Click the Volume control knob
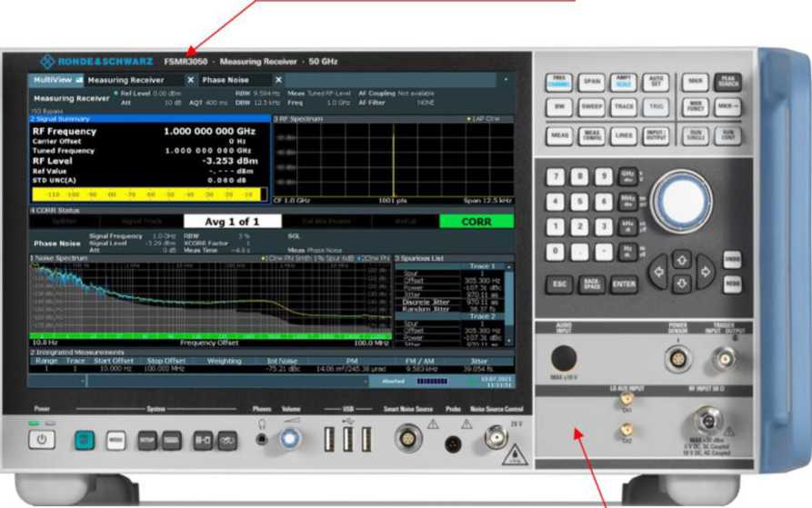812x508 pixels. [290, 441]
